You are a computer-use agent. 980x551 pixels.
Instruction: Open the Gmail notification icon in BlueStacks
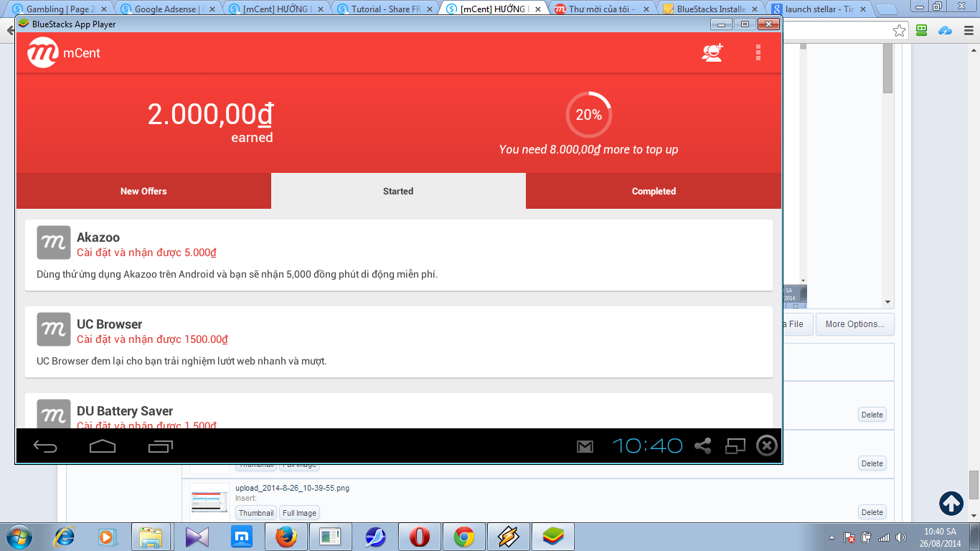(585, 446)
